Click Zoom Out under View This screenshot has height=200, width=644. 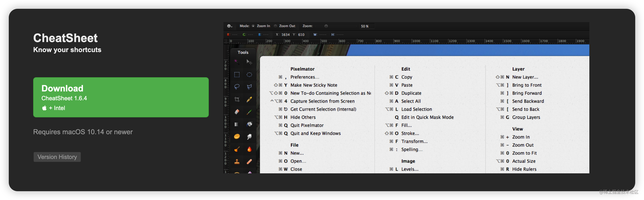pos(523,145)
